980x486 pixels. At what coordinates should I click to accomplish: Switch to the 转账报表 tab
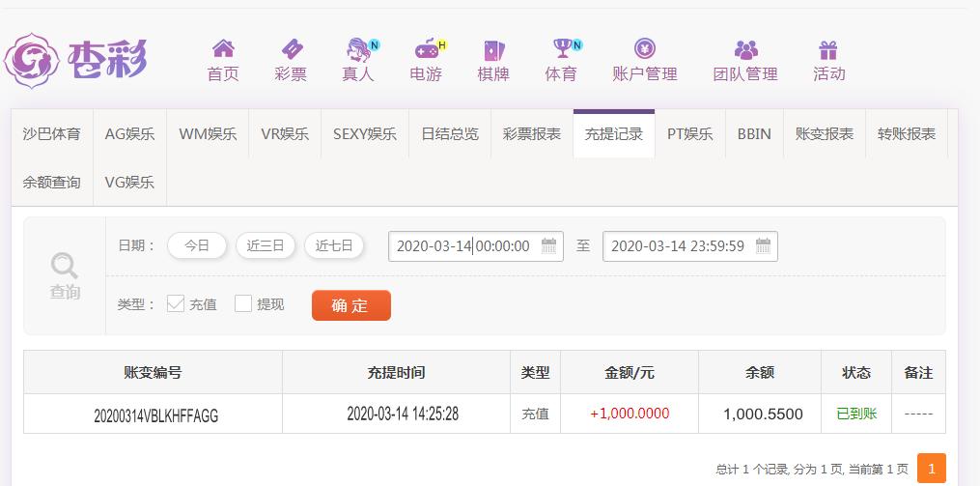click(907, 134)
